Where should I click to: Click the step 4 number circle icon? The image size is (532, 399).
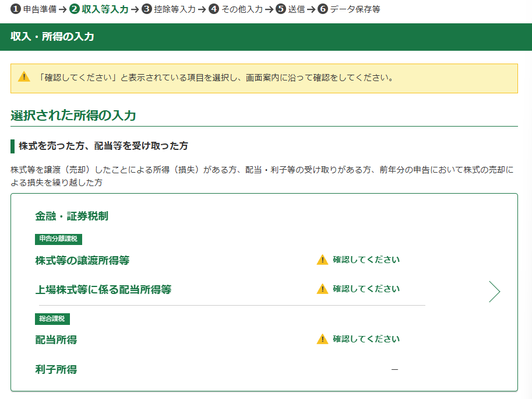(x=214, y=9)
